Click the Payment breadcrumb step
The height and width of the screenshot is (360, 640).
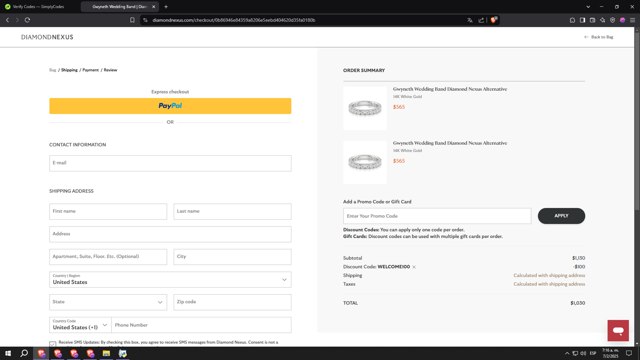point(91,70)
